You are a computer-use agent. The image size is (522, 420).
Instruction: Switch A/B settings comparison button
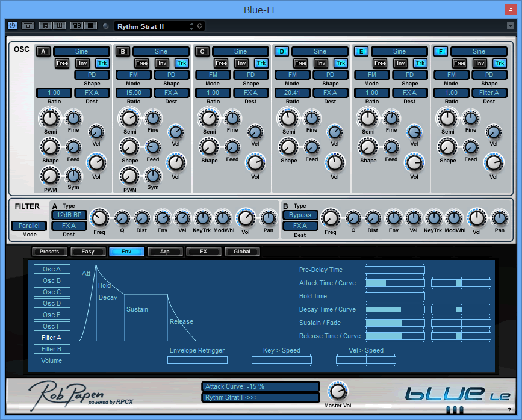point(77,26)
